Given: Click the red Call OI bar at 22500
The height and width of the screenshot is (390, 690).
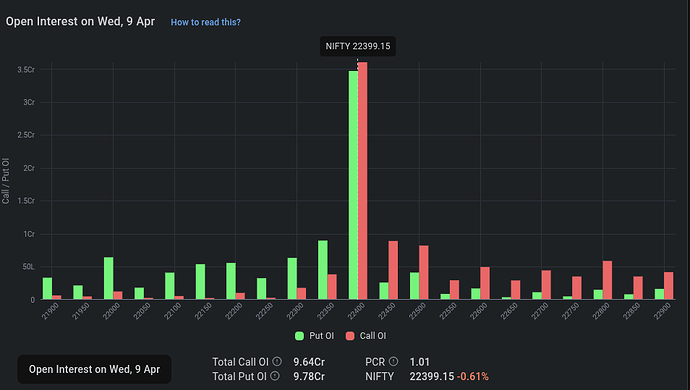Looking at the screenshot, I should coord(424,272).
